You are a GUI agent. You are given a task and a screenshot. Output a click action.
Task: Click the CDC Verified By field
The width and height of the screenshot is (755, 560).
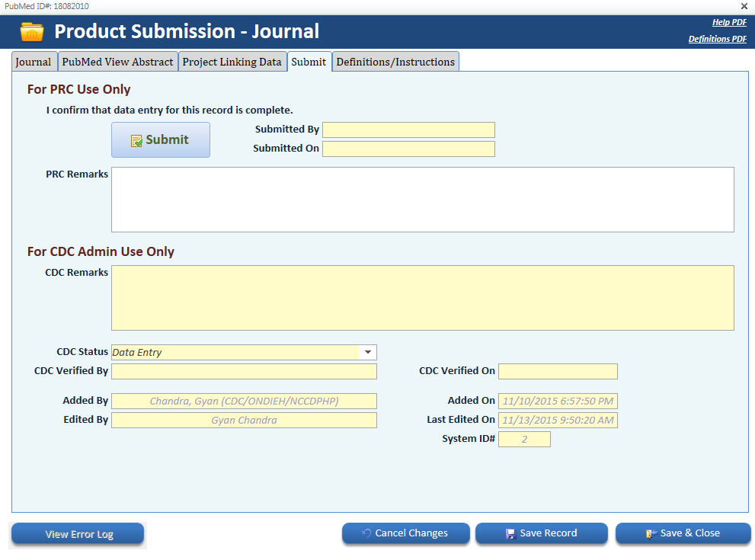coord(244,371)
